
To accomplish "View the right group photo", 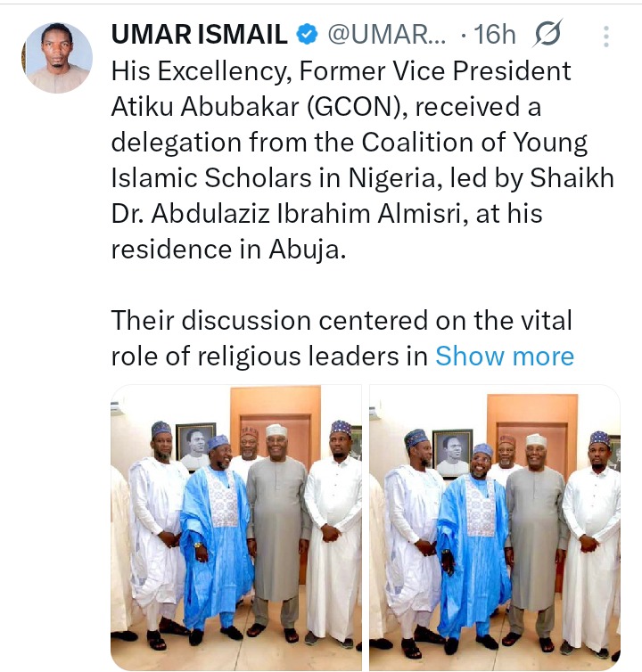I will [x=495, y=527].
